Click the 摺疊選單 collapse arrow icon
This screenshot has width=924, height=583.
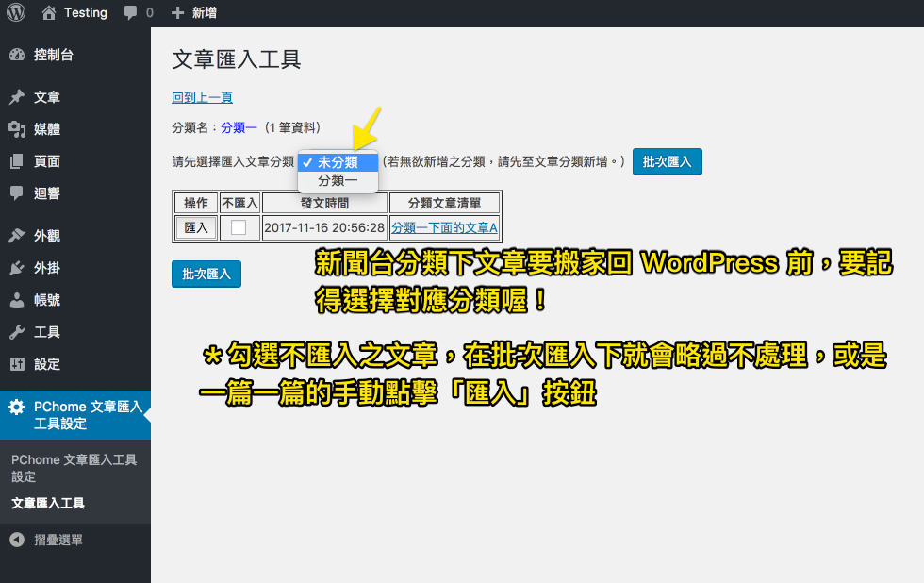coord(17,540)
